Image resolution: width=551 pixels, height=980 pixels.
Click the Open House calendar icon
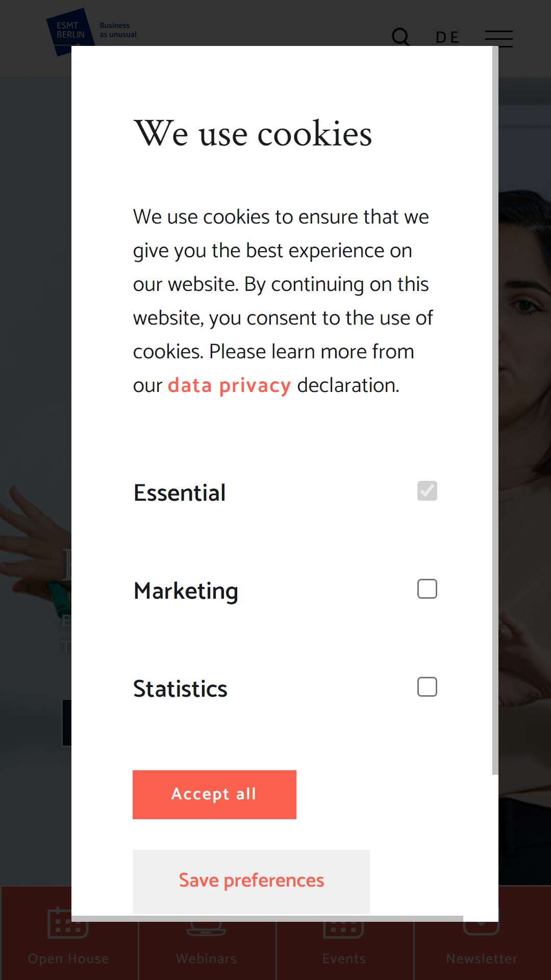pyautogui.click(x=68, y=924)
